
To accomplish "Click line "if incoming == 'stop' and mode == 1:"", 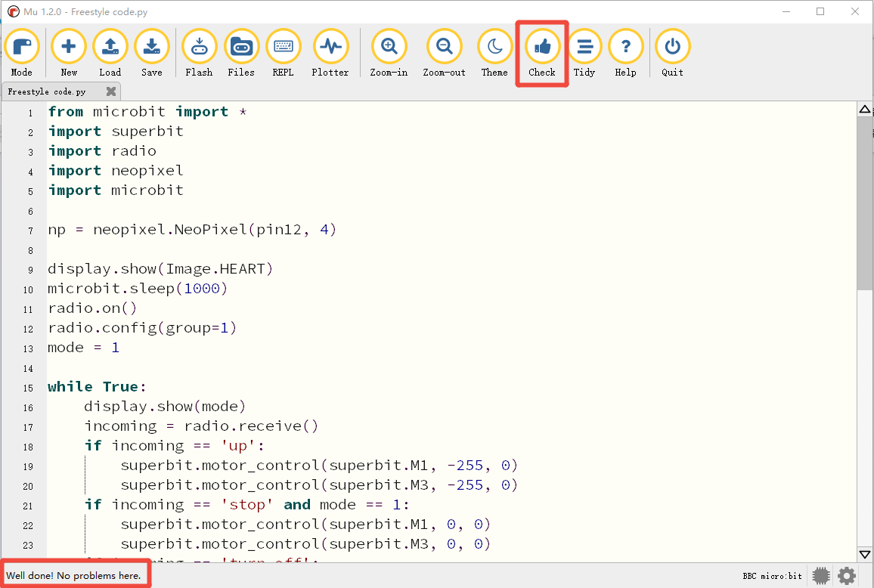I will (x=247, y=505).
